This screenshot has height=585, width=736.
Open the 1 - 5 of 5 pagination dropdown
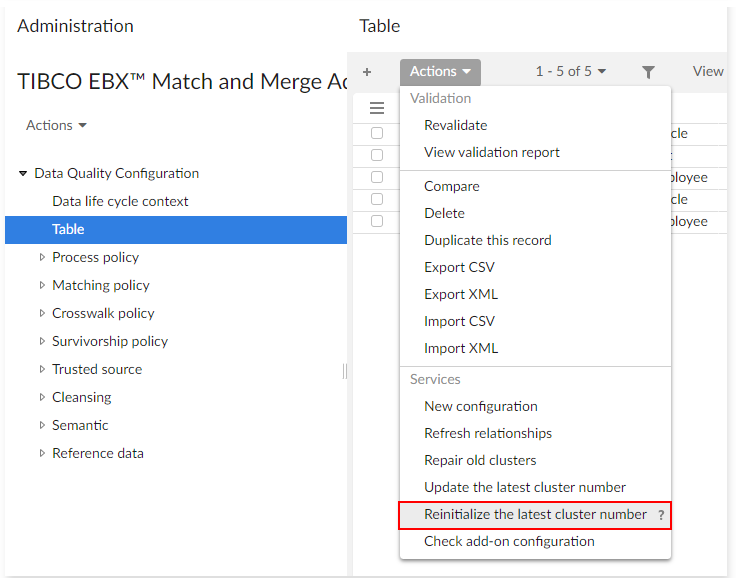[571, 72]
